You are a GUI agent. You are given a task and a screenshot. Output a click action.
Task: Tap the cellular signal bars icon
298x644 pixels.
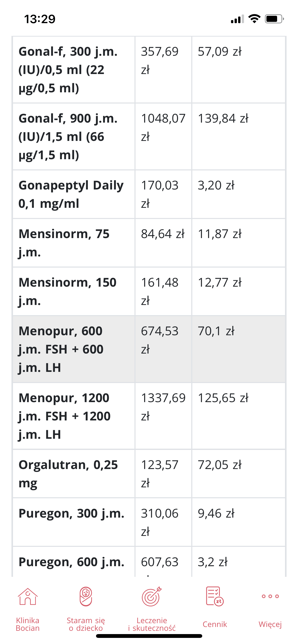[x=237, y=19]
